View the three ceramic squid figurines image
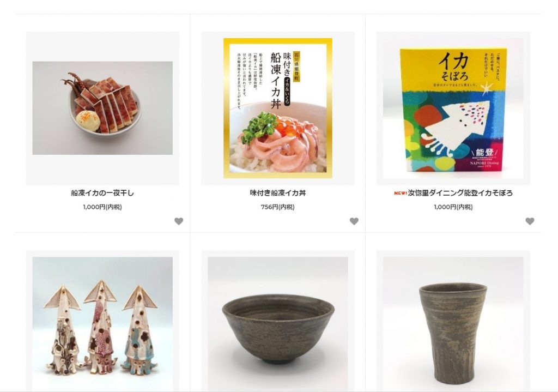Screen dimensions: 558x392 pos(102,324)
